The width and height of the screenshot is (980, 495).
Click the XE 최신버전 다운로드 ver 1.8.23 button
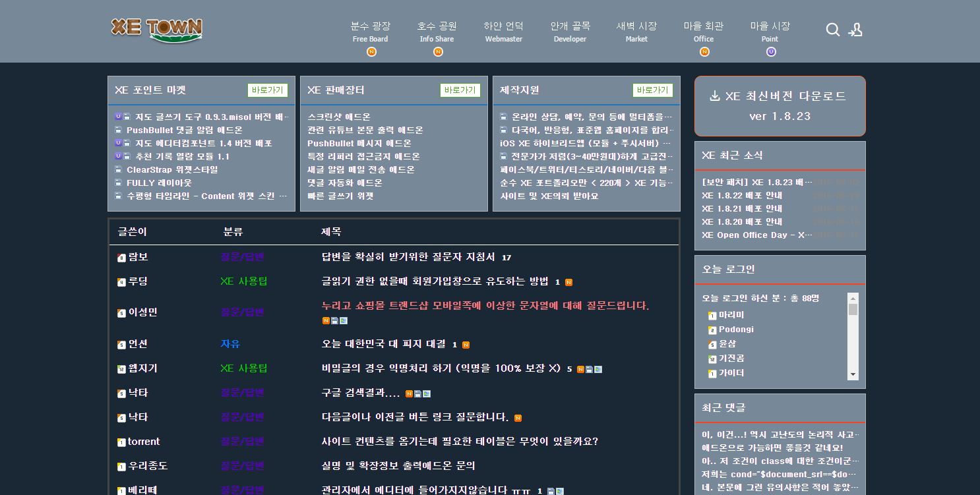point(780,106)
